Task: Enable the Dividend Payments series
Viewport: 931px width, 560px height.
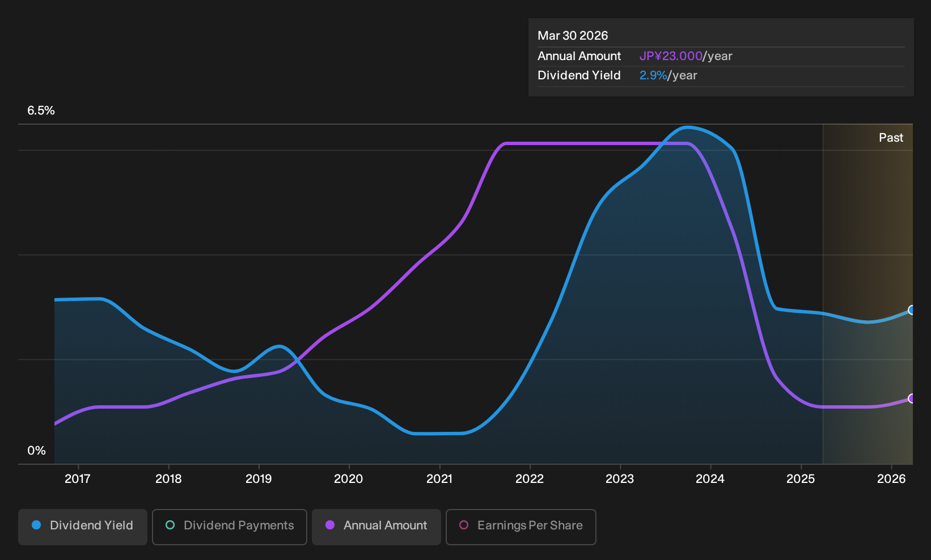Action: point(230,527)
